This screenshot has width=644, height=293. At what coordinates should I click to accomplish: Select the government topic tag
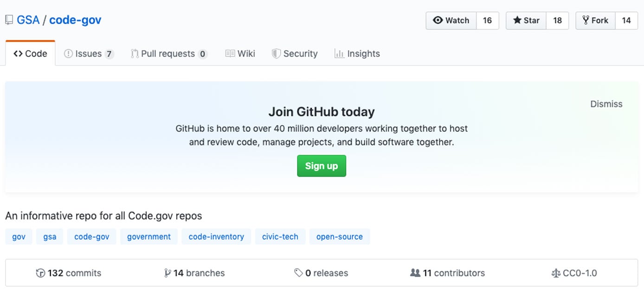[149, 236]
